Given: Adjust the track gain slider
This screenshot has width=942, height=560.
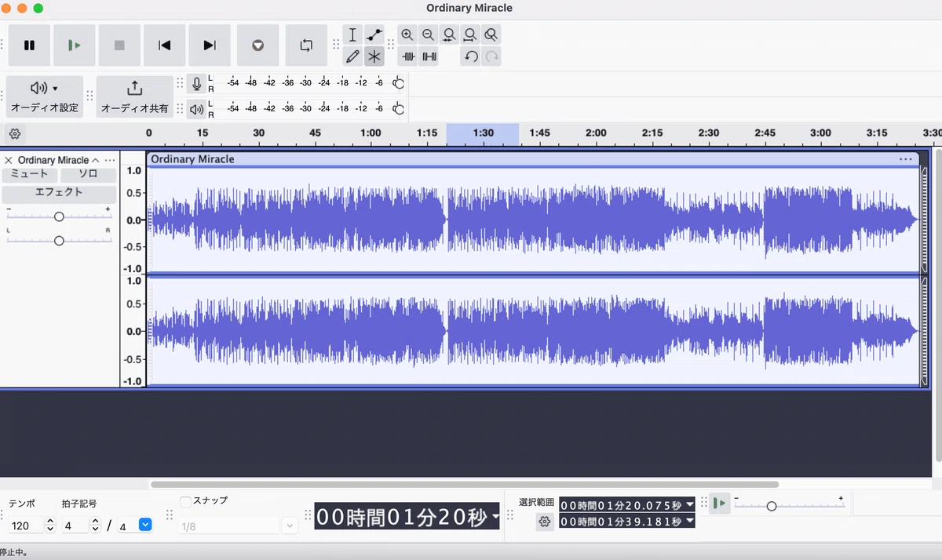Looking at the screenshot, I should (59, 216).
